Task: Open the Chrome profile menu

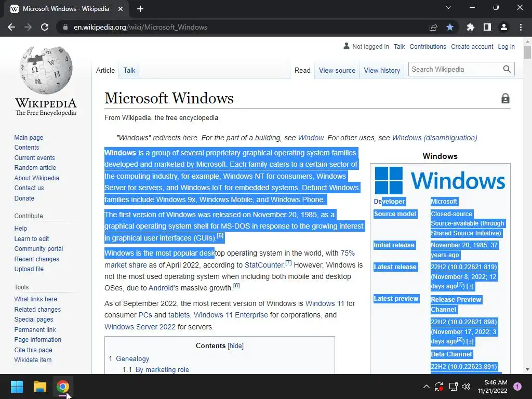Action: pos(504,27)
